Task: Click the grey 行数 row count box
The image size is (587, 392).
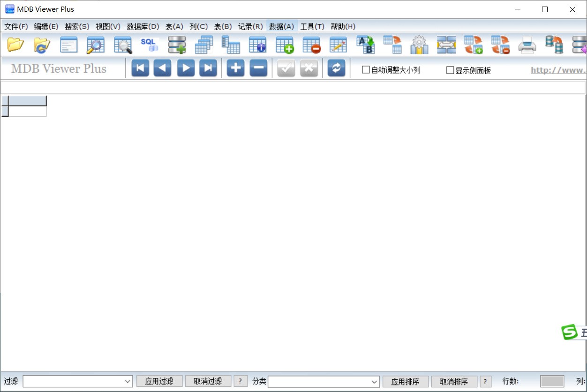Action: [552, 381]
